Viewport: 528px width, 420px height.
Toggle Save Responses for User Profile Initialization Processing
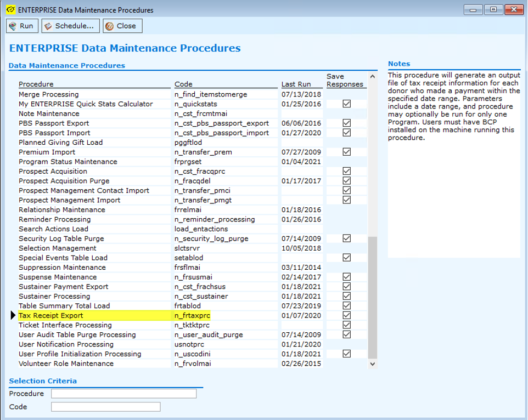tap(346, 354)
